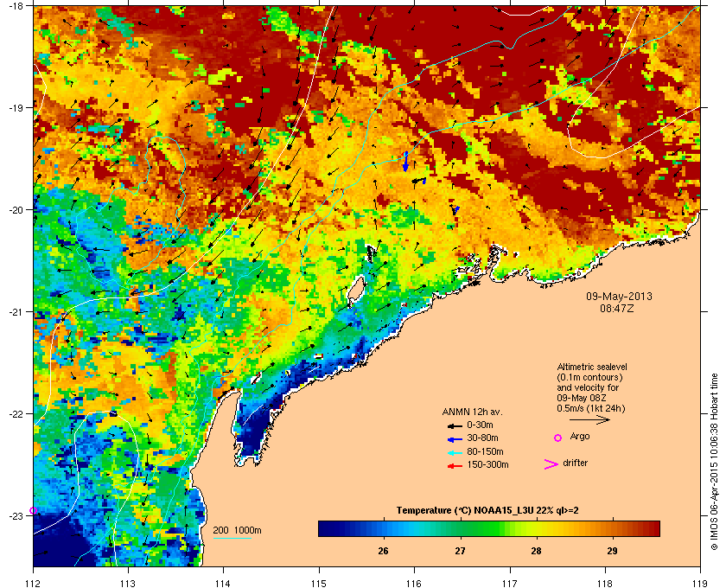Click the 29 tick label on colorbar

pyautogui.click(x=613, y=551)
